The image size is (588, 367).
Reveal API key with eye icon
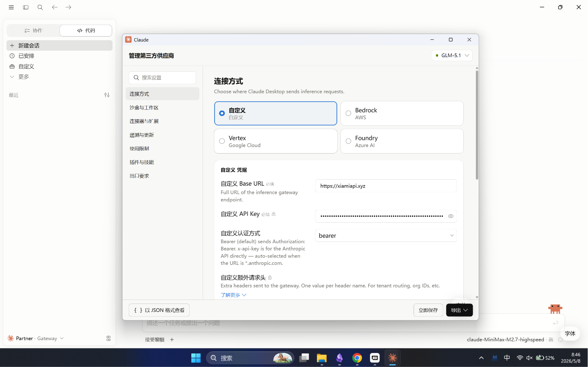[451, 216]
